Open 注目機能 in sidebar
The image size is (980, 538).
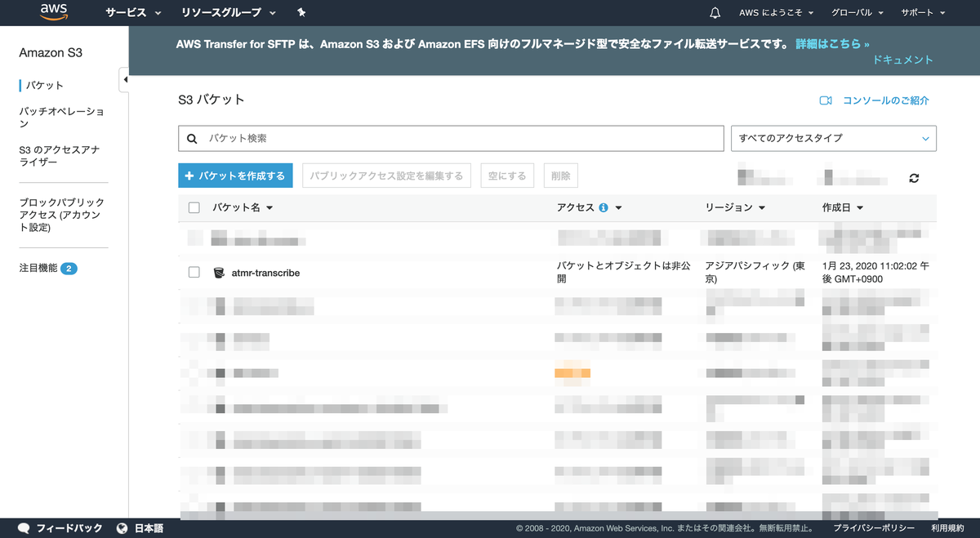[x=38, y=268]
